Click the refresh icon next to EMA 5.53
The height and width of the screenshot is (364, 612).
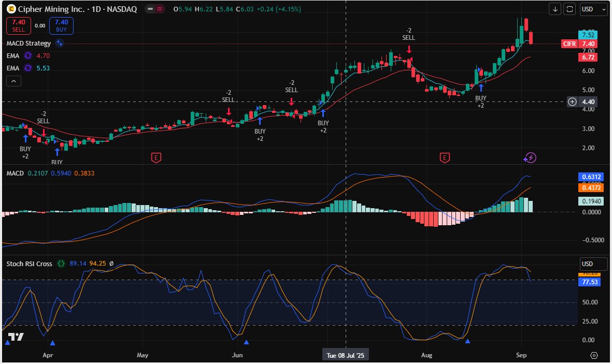[27, 68]
